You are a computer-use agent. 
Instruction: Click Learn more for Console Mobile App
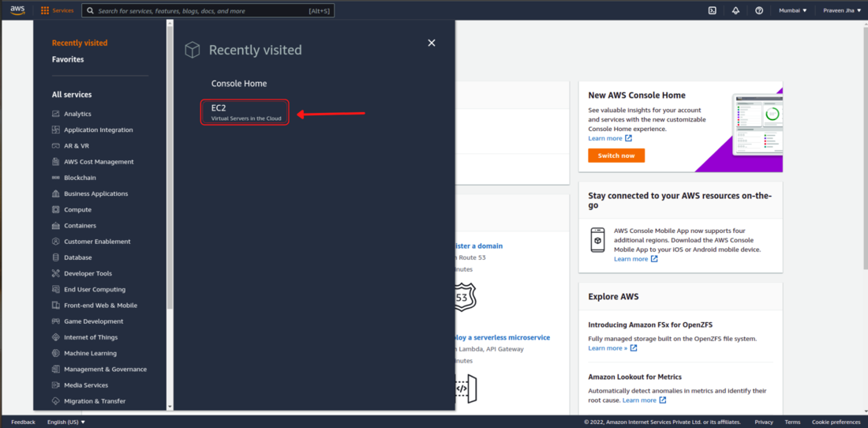[x=635, y=259]
